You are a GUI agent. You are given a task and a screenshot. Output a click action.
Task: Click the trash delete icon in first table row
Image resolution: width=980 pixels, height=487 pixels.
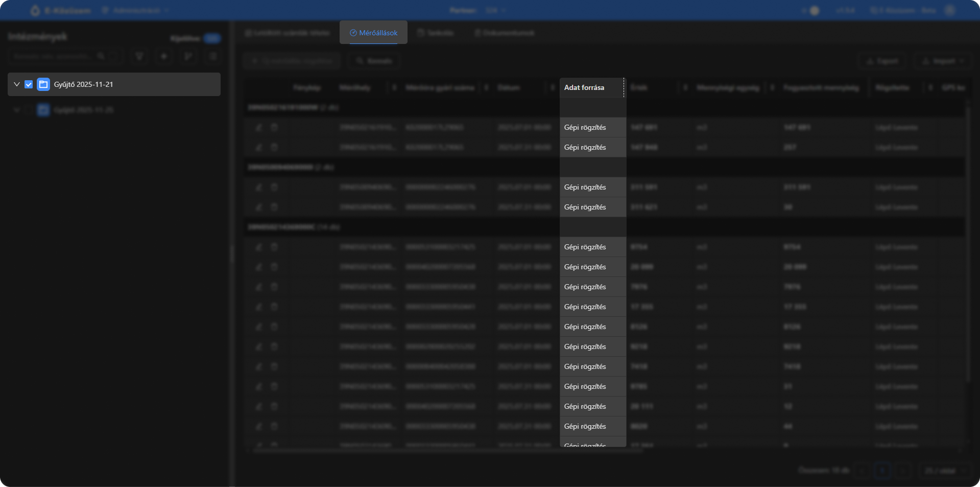(274, 127)
